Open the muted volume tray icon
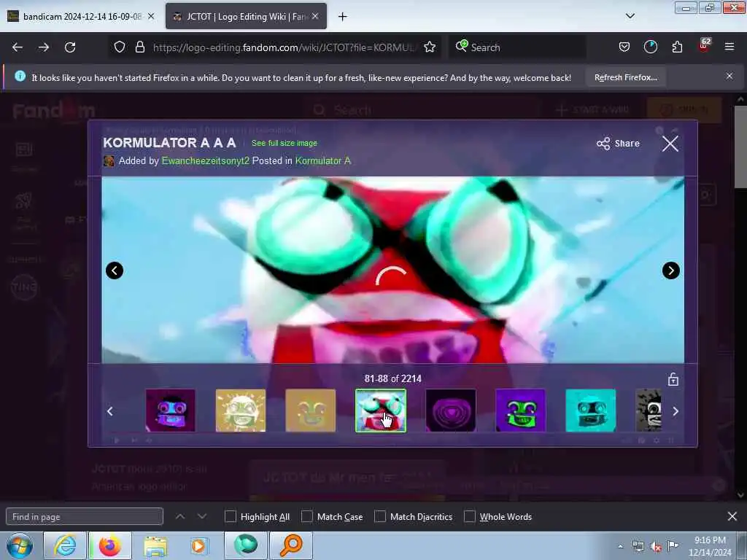The image size is (747, 560). (x=656, y=547)
